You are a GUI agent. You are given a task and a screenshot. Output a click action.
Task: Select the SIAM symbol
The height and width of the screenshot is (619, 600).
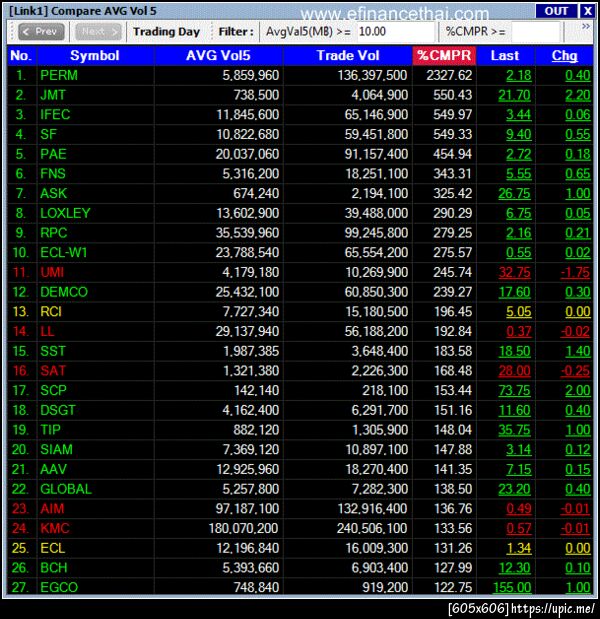(x=56, y=450)
